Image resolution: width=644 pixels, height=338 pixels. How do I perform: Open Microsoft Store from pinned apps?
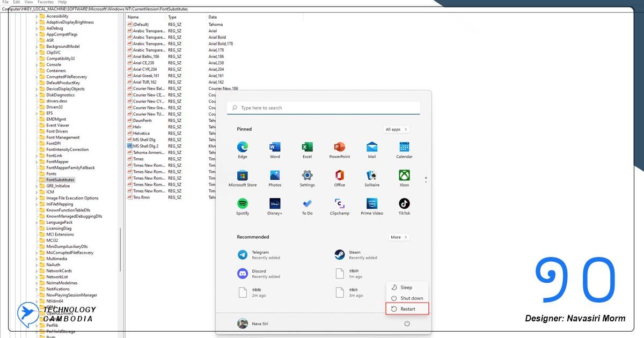point(243,175)
